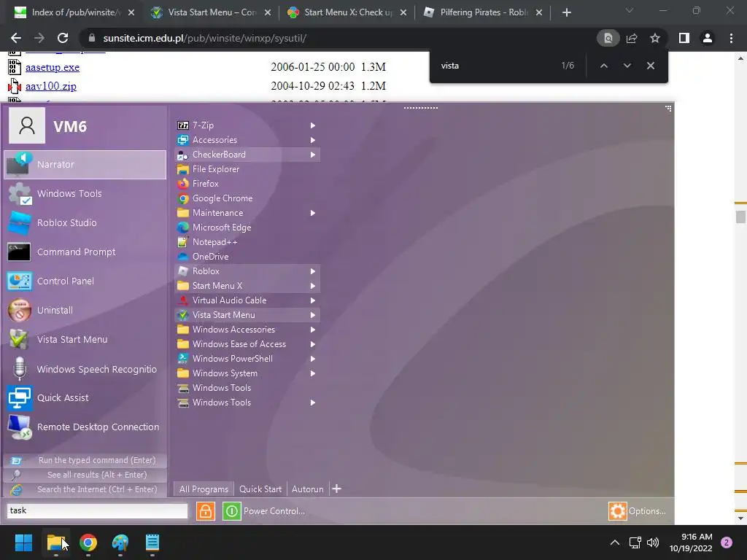747x560 pixels.
Task: Click the Uninstall shortcut icon
Action: click(x=20, y=311)
